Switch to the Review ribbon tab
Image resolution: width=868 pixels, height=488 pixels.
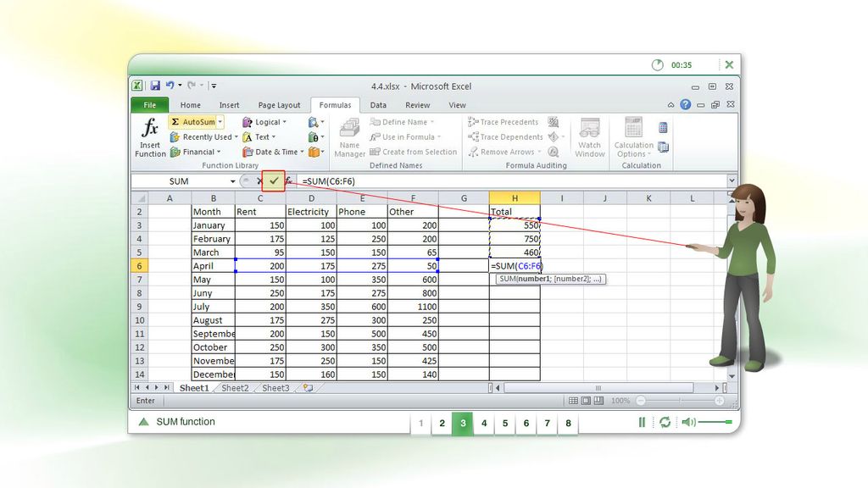click(x=417, y=104)
